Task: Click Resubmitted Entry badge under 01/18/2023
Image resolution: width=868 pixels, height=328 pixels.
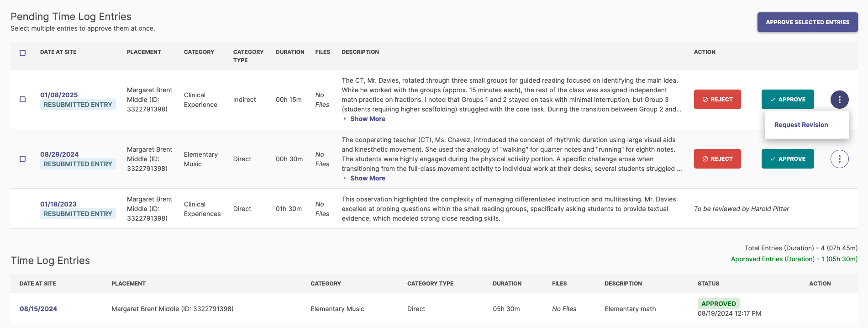Action: (78, 214)
